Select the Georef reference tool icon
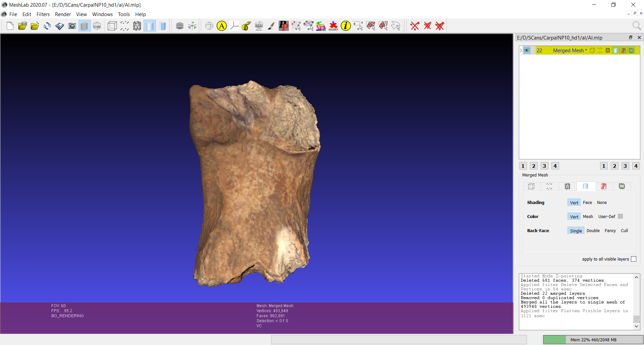This screenshot has height=345, width=644. pyautogui.click(x=333, y=26)
